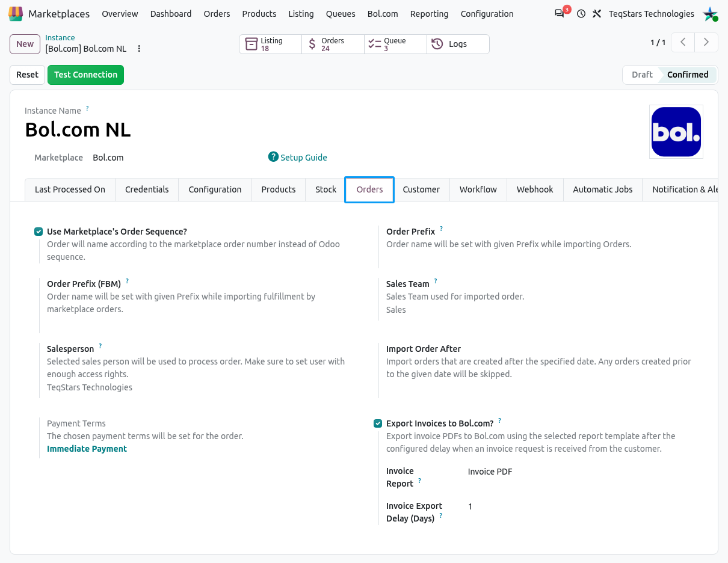Open the debug tools wrench icon
The image size is (728, 563).
(597, 13)
